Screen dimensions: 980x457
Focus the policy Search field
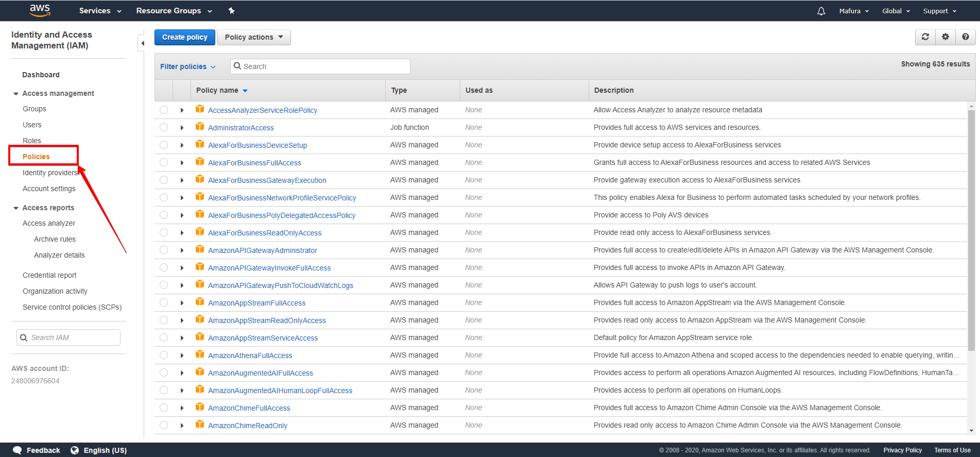320,66
